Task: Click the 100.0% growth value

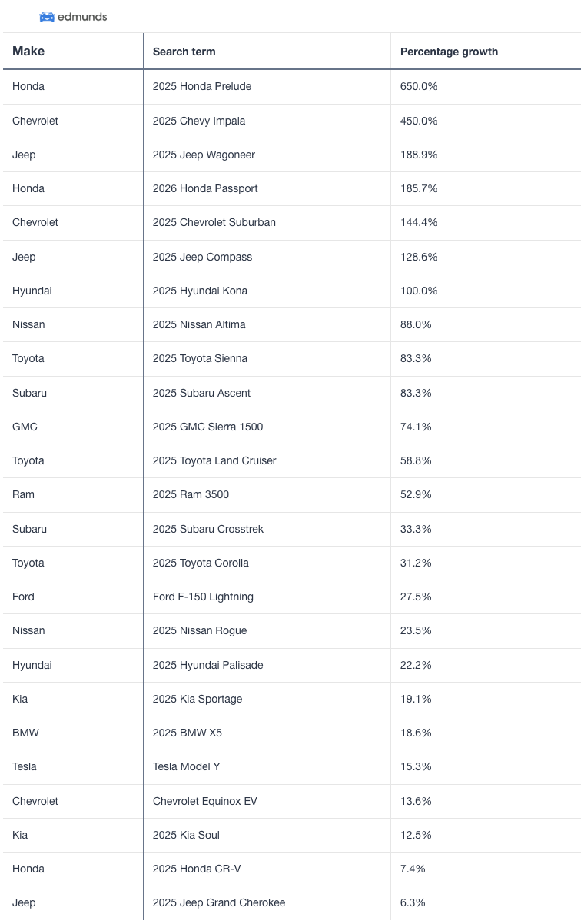Action: coord(419,291)
